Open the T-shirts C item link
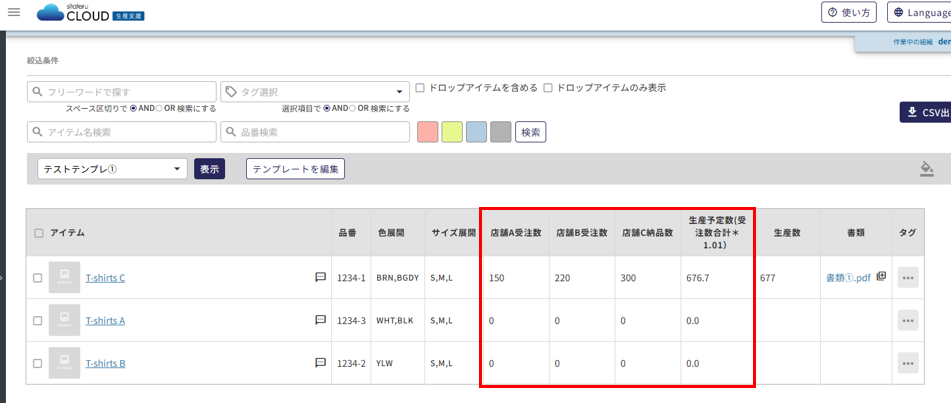 105,278
